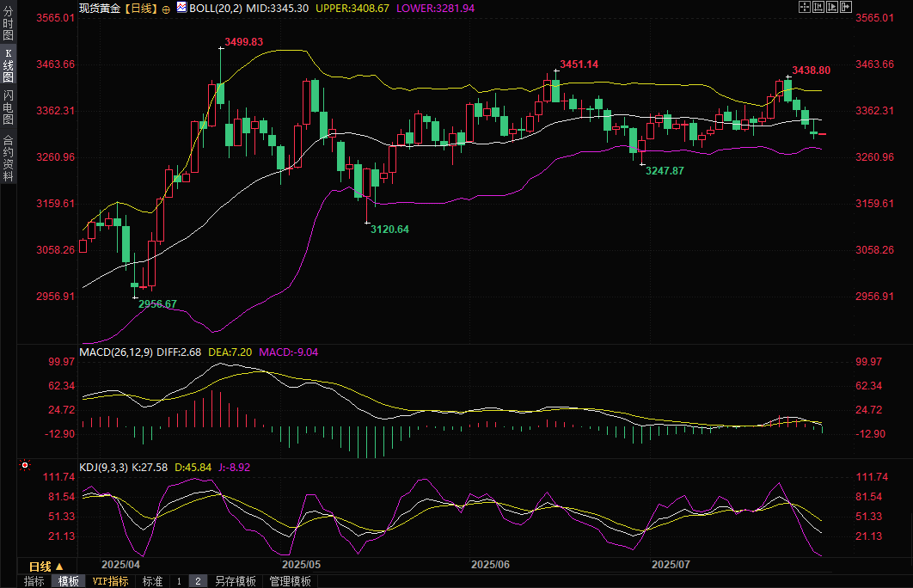The width and height of the screenshot is (913, 588).
Task: Click the red sun icon beside KDJ
Action: pyautogui.click(x=24, y=464)
